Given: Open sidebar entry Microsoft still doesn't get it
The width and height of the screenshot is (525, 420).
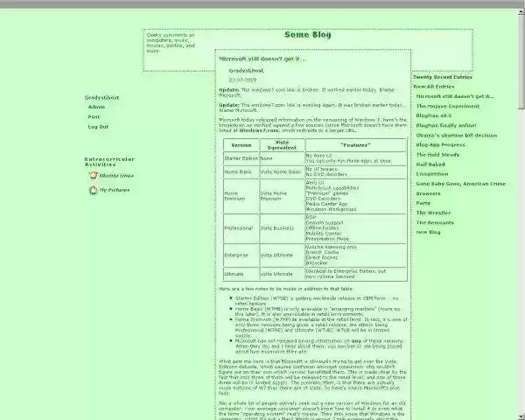Looking at the screenshot, I should point(455,96).
